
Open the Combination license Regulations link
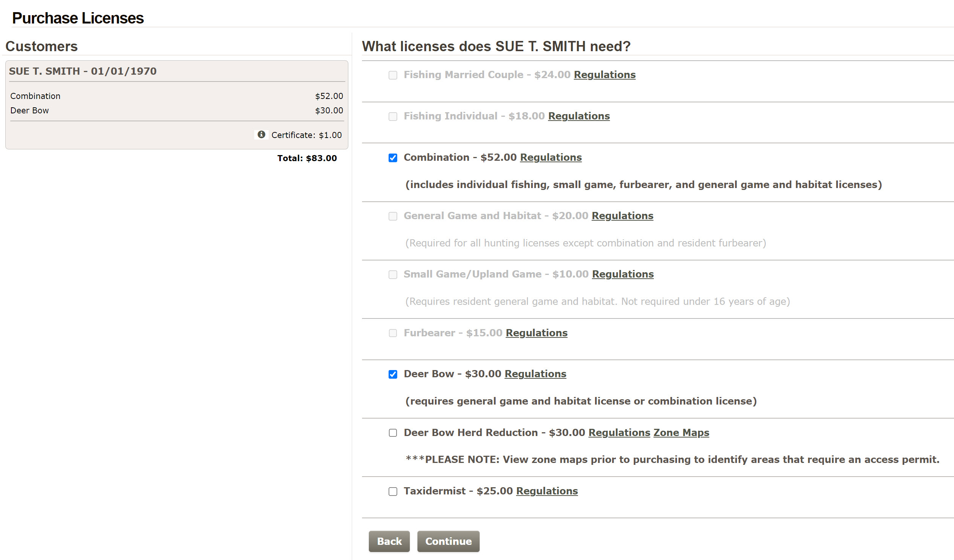[551, 157]
